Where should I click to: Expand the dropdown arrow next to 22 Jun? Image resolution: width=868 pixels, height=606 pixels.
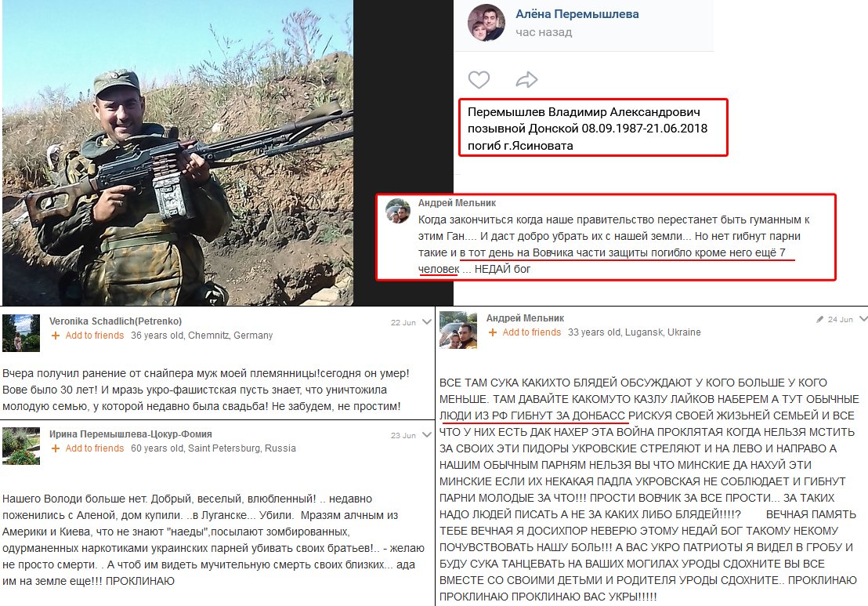[x=427, y=322]
